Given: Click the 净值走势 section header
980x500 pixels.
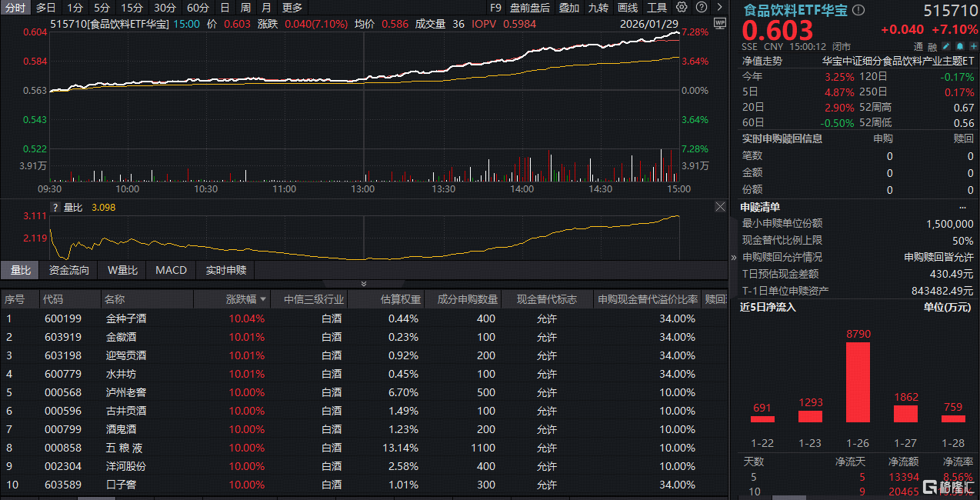Looking at the screenshot, I should [762, 61].
